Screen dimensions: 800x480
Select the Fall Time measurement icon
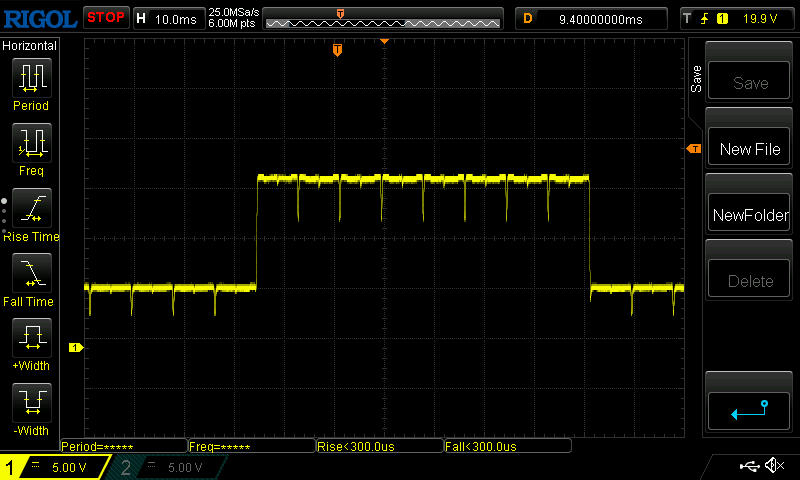tap(30, 273)
